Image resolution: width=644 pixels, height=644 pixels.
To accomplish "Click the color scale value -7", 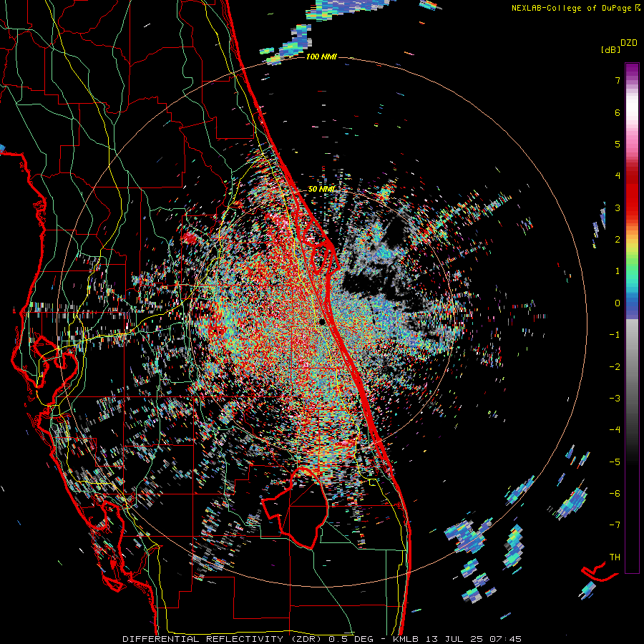I will (615, 525).
